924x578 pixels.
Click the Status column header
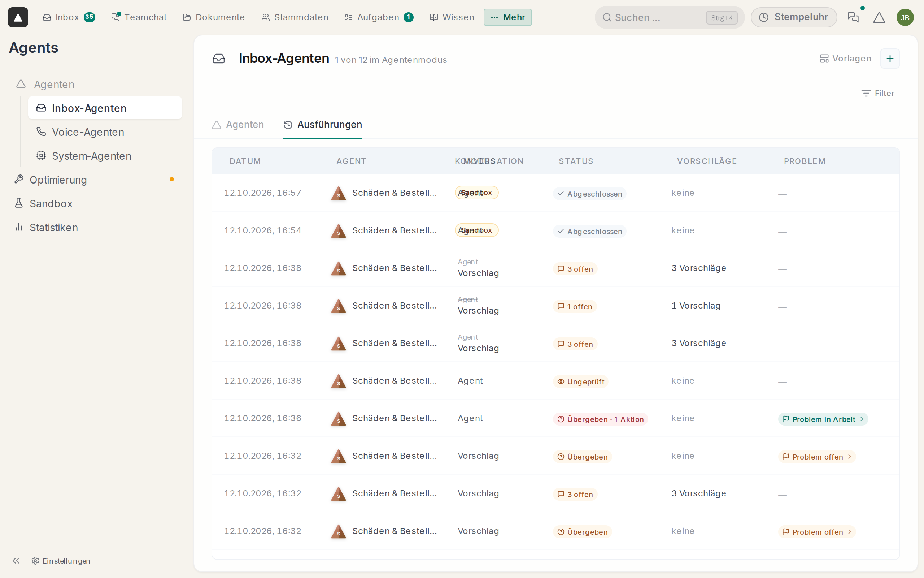(x=576, y=161)
